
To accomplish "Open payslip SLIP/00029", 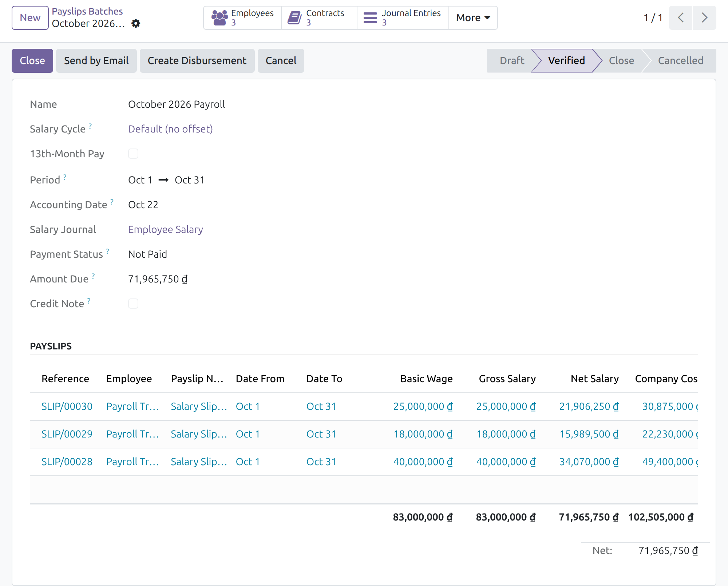I will pyautogui.click(x=67, y=434).
